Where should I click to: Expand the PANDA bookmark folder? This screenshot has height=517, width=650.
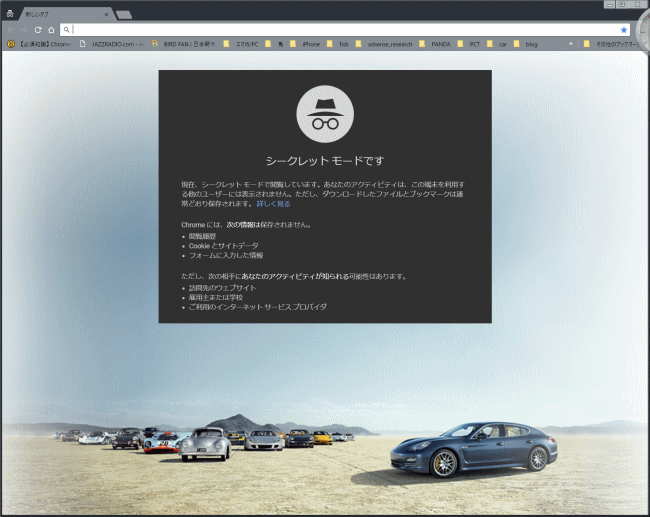[435, 44]
